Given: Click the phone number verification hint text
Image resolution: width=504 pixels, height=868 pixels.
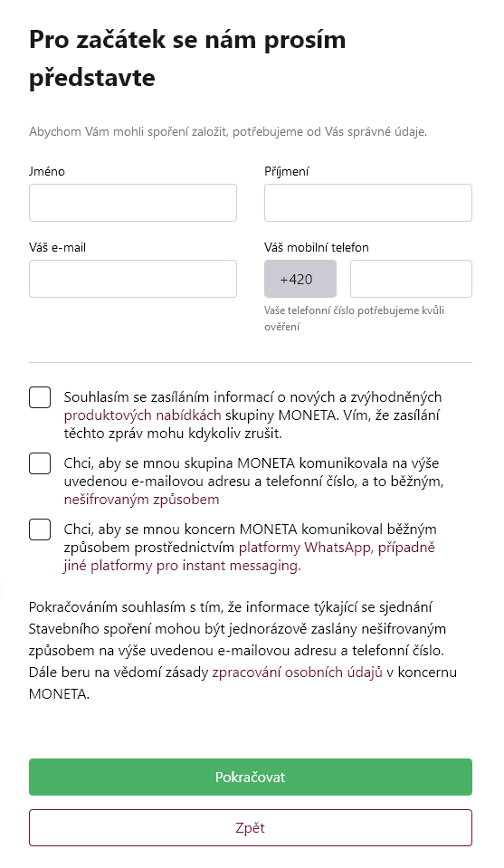Looking at the screenshot, I should (x=354, y=319).
